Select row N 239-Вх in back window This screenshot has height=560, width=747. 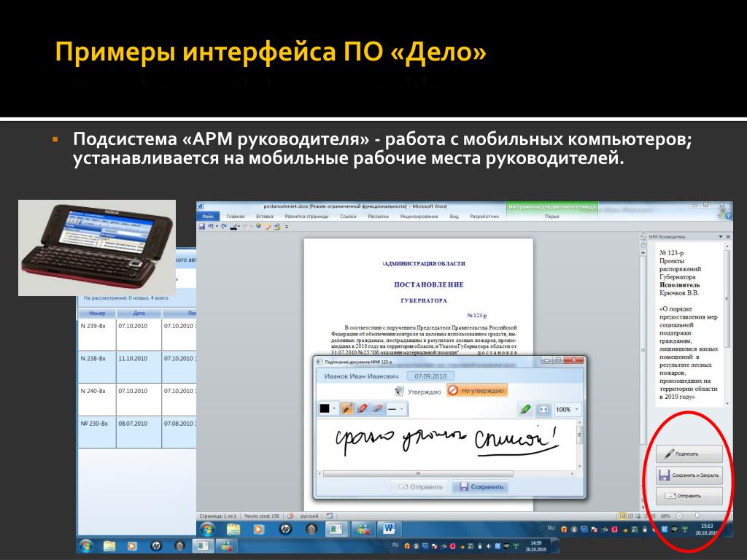(137, 334)
